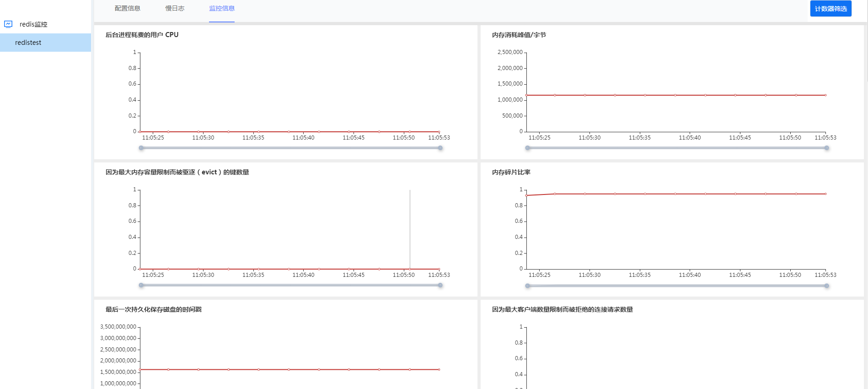This screenshot has width=868, height=389.
Task: Click first data point in 后台进程 CPU chart
Action: point(140,132)
